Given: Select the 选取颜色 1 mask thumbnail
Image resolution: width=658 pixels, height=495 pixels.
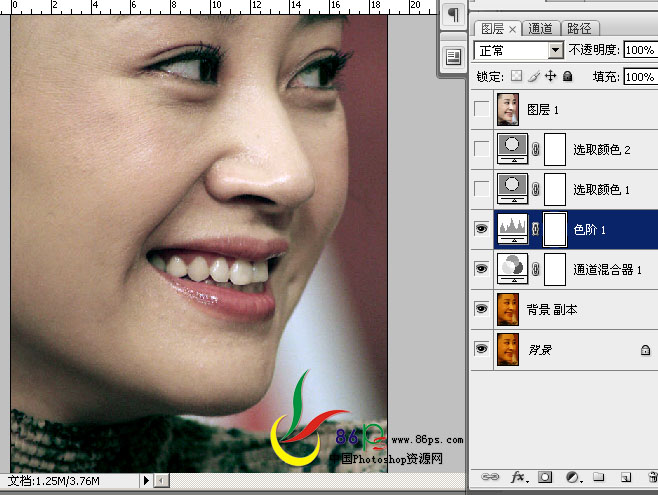Looking at the screenshot, I should pyautogui.click(x=555, y=189).
